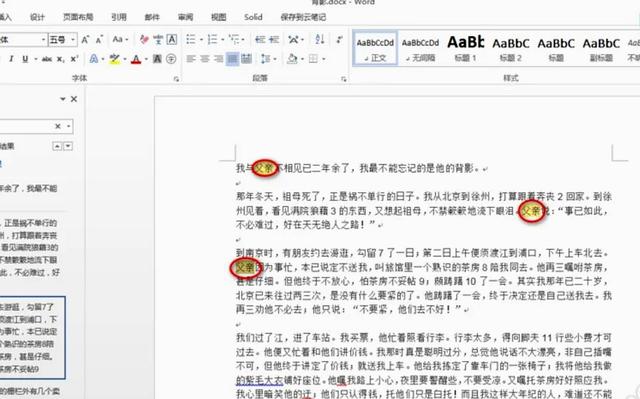
Task: Apply Character Border (boxed A)
Action: click(x=172, y=40)
